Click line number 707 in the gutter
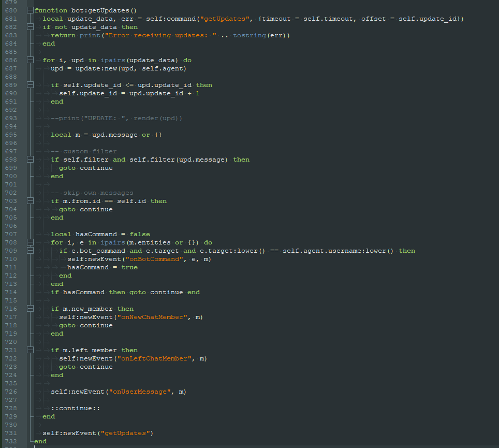Screen dimensions: 499x448 [10, 234]
